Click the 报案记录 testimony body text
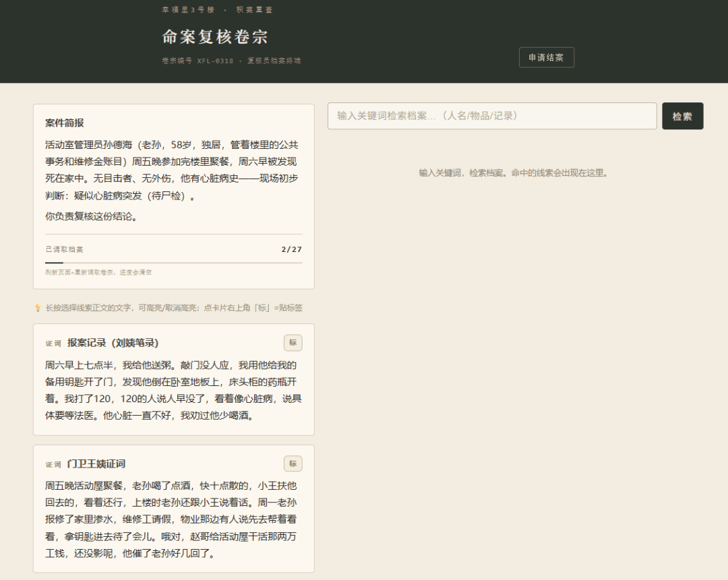Viewport: 728px width, 580px height. [x=174, y=390]
